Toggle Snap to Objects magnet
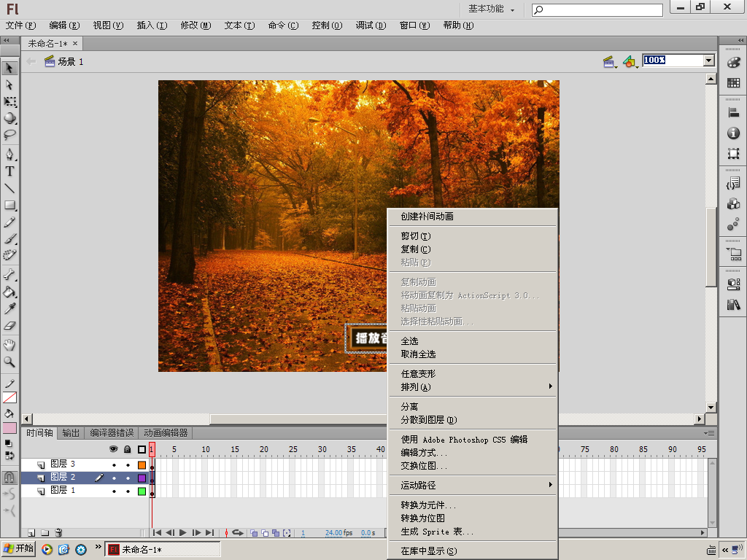Image resolution: width=747 pixels, height=560 pixels. (9, 477)
